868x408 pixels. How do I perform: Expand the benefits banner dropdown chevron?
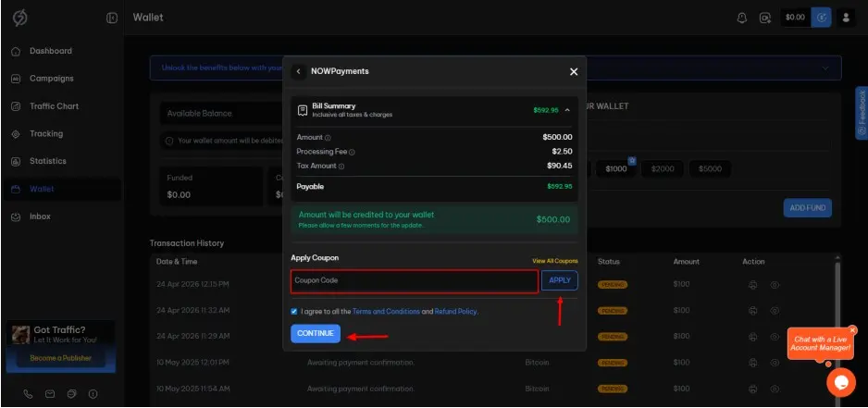click(825, 68)
